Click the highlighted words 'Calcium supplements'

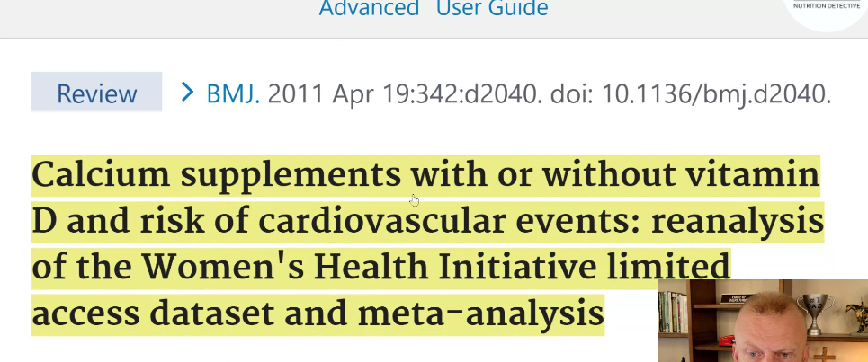tap(214, 176)
